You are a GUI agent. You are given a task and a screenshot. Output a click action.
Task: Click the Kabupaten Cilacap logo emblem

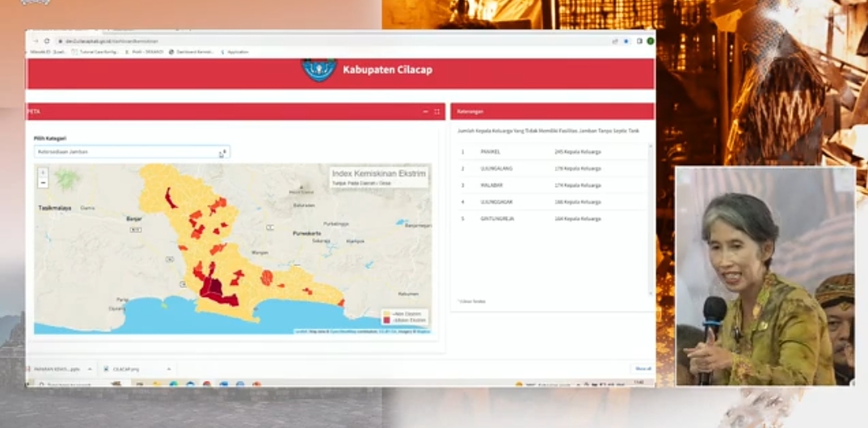318,70
